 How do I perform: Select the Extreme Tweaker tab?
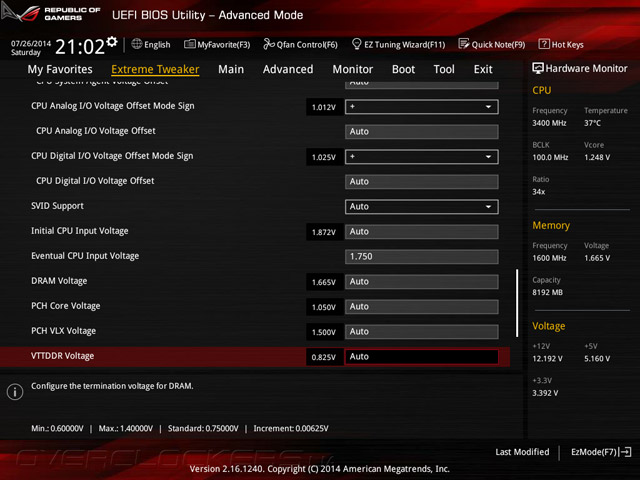click(155, 69)
